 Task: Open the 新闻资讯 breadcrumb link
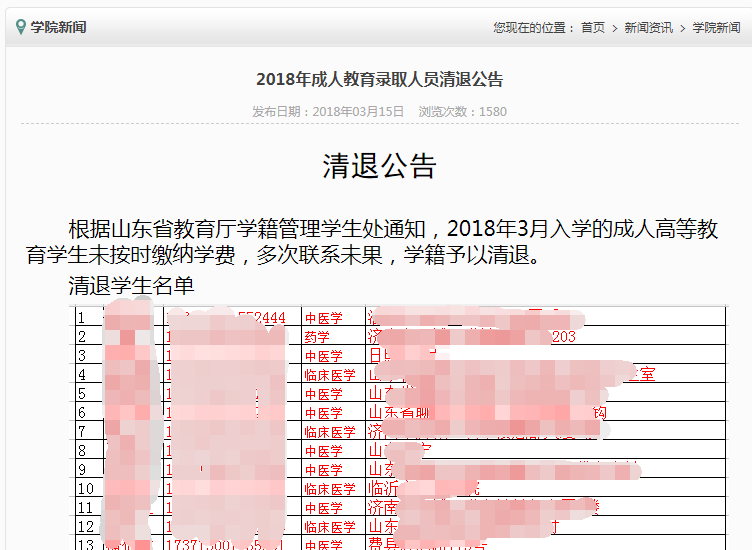tap(648, 28)
